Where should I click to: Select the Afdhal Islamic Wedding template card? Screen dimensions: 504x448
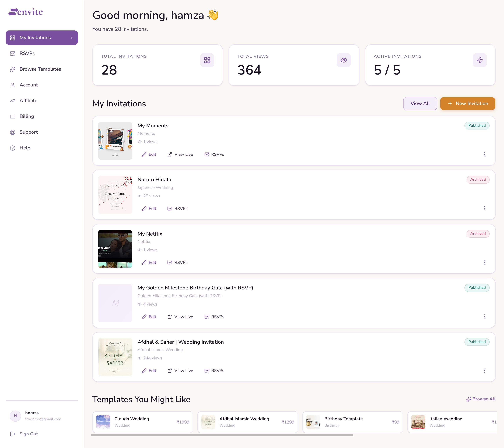(248, 422)
